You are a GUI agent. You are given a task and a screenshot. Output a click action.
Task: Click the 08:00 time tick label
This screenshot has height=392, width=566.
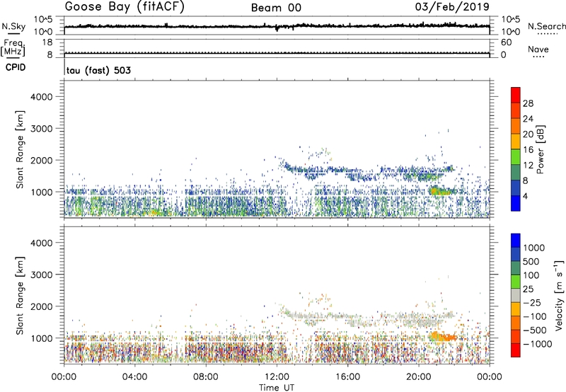click(x=205, y=377)
